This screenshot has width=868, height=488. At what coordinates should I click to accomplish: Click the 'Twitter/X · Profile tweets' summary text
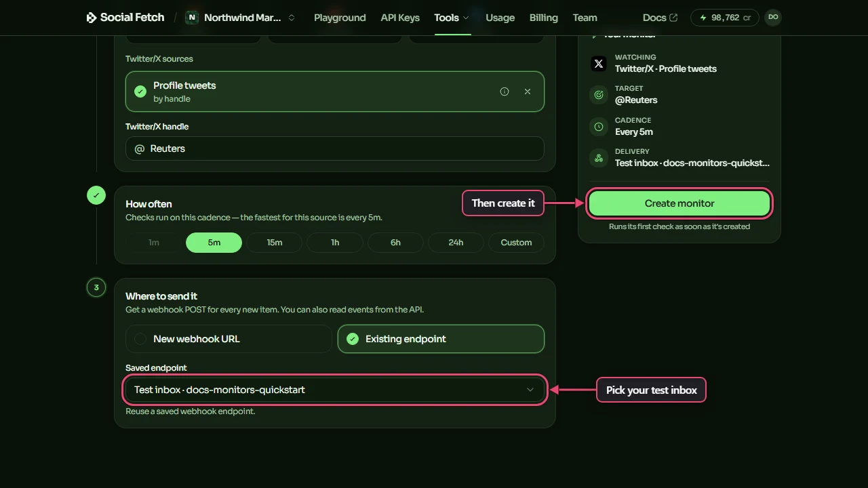pyautogui.click(x=666, y=68)
